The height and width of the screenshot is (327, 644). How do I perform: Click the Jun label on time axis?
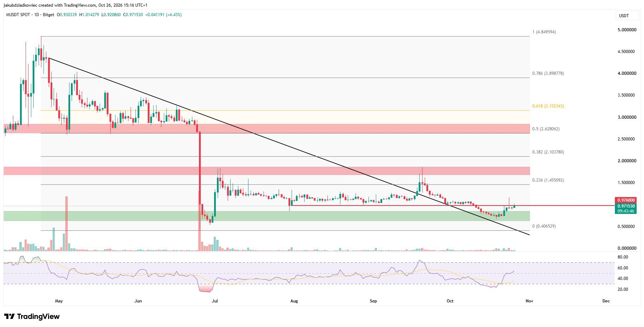tap(138, 301)
